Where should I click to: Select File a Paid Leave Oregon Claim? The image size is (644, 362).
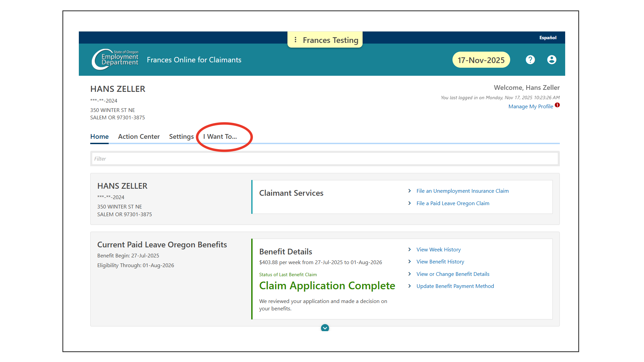tap(453, 203)
